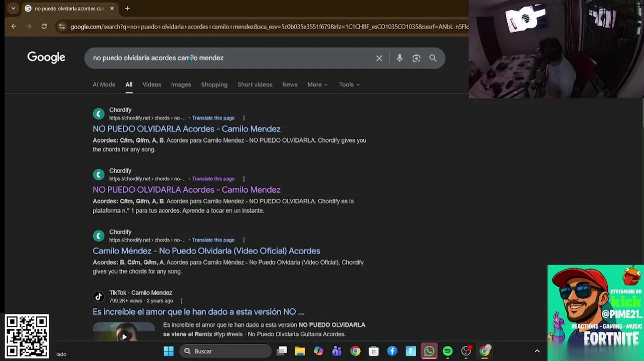Viewport: 644px width, 361px height.
Task: Show hidden system tray icons
Action: (x=537, y=351)
